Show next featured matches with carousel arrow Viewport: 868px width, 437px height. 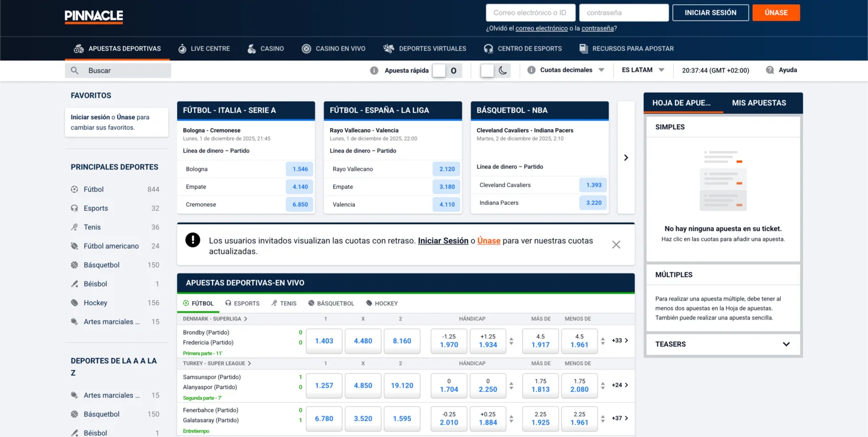point(626,158)
